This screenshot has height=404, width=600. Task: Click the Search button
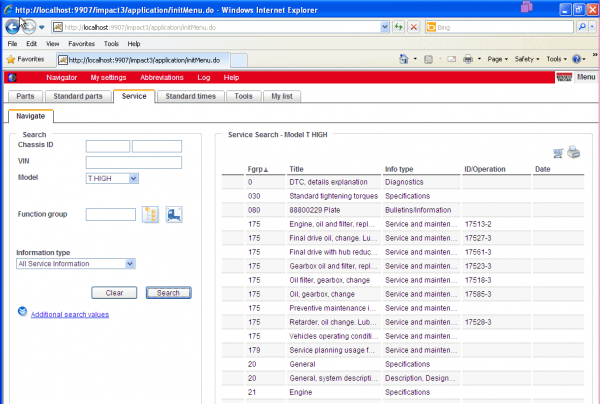(x=168, y=293)
